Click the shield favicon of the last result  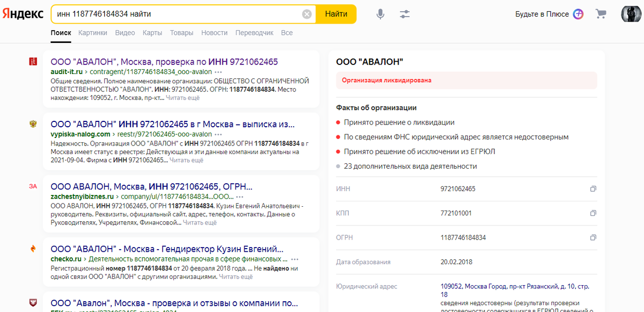33,302
